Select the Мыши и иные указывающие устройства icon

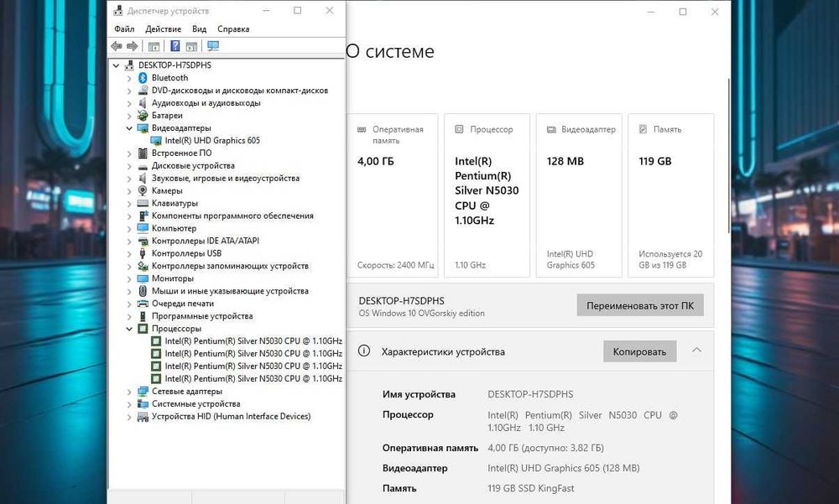click(143, 291)
